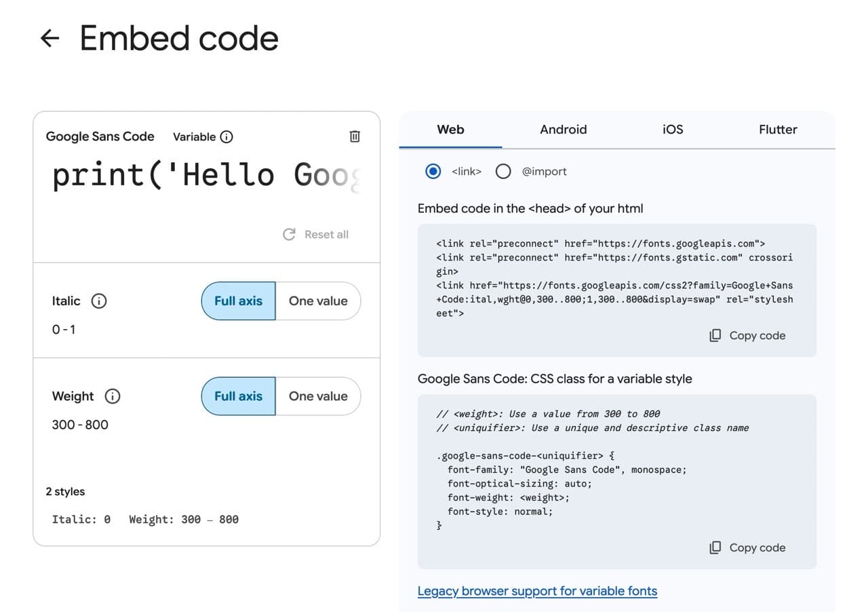
Task: Click the copy icon under the link embed code
Action: click(x=715, y=335)
